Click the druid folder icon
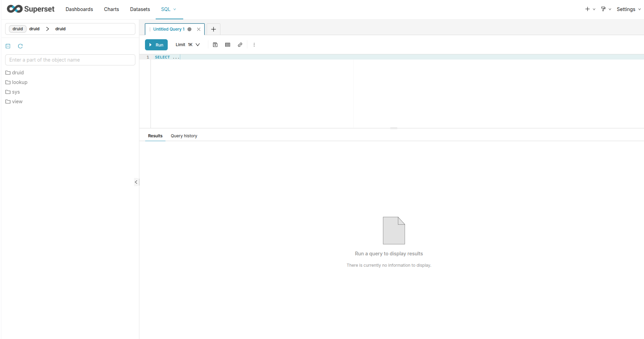 (x=8, y=73)
